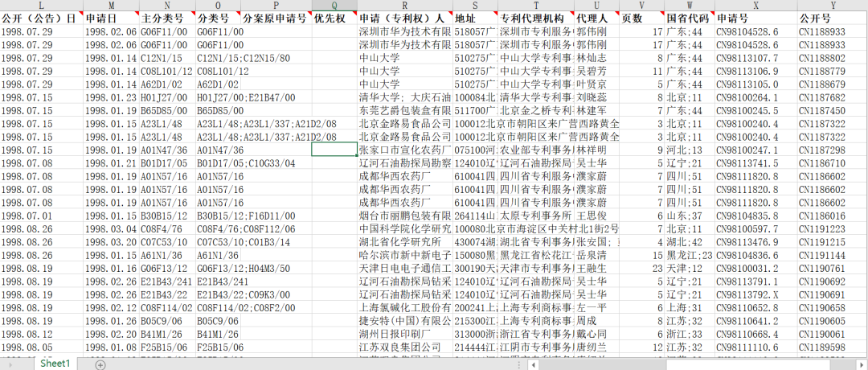Select column O header

[218, 6]
